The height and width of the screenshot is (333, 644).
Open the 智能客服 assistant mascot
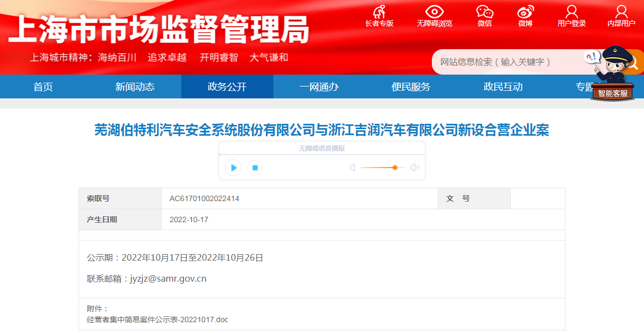(613, 74)
